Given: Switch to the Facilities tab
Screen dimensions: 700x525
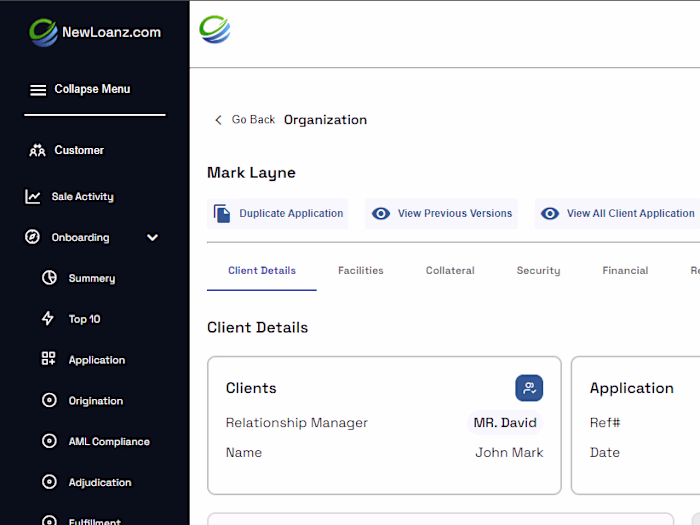Looking at the screenshot, I should tap(360, 271).
